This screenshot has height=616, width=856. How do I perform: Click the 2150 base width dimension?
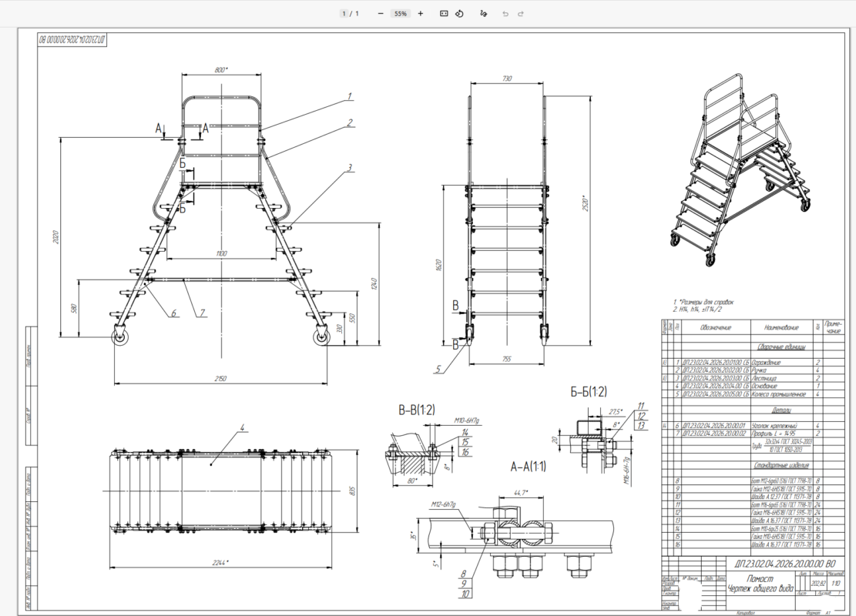(221, 379)
